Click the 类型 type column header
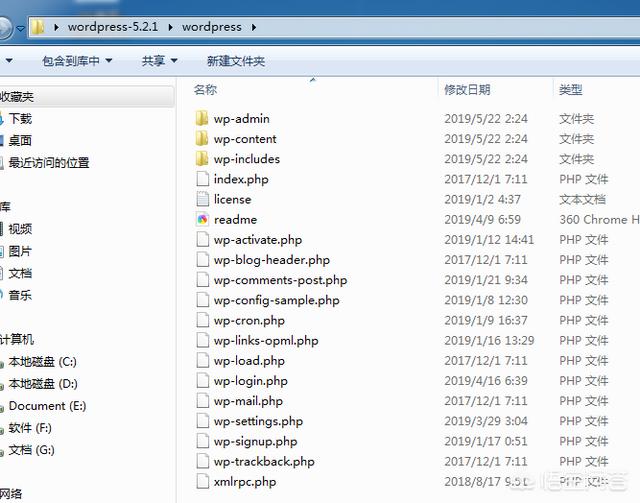Screen dimensions: 640x503 [x=571, y=90]
